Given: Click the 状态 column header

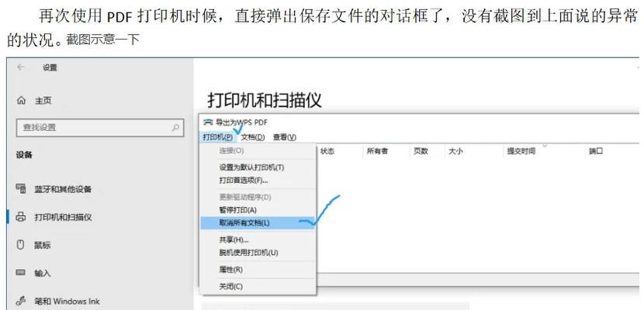Looking at the screenshot, I should coord(327,151).
